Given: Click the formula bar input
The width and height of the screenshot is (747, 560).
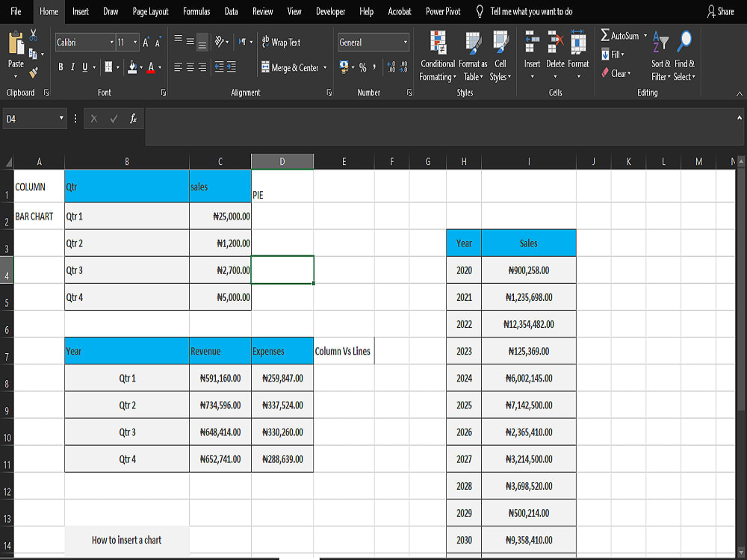Looking at the screenshot, I should coord(440,126).
